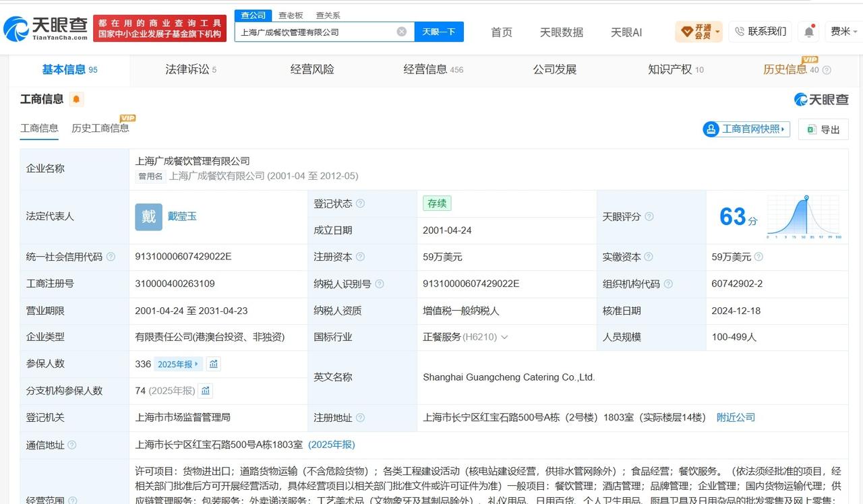The width and height of the screenshot is (863, 504).
Task: Open the trend chart icon beside 参保人数 336
Action: (x=214, y=364)
